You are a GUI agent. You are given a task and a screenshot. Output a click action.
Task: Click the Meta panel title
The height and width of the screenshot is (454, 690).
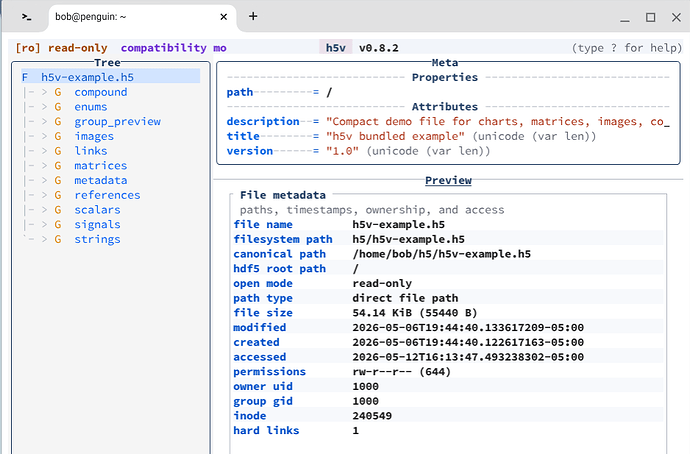pyautogui.click(x=445, y=62)
